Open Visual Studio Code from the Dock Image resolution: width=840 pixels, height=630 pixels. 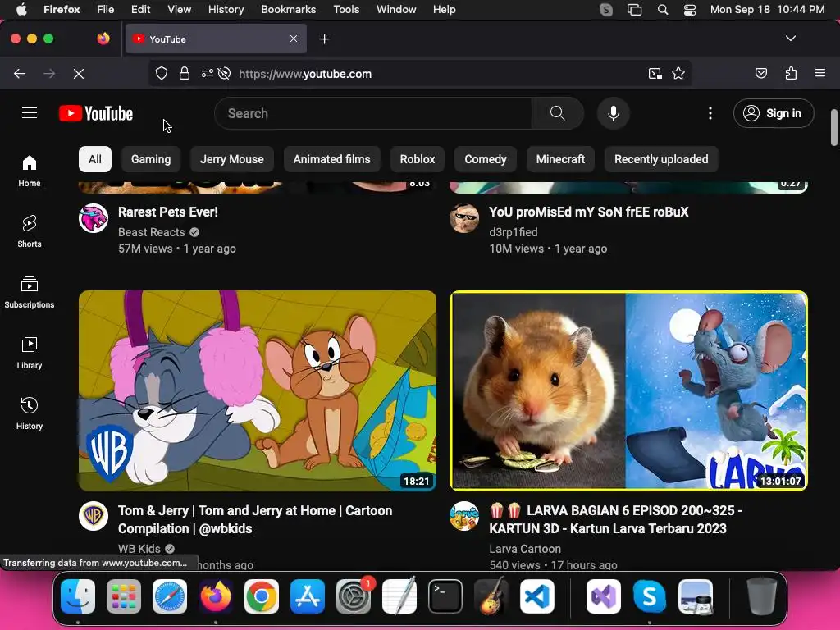click(x=536, y=596)
